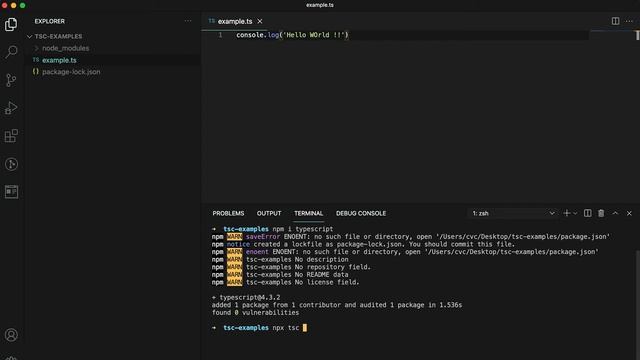The height and width of the screenshot is (360, 640).
Task: Click the saveError ENOENT warning line
Action: click(411, 237)
